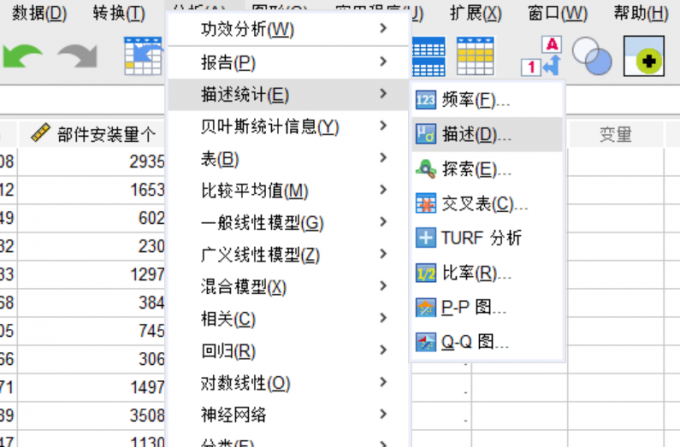Open the 帮助(H) menu

click(x=641, y=13)
